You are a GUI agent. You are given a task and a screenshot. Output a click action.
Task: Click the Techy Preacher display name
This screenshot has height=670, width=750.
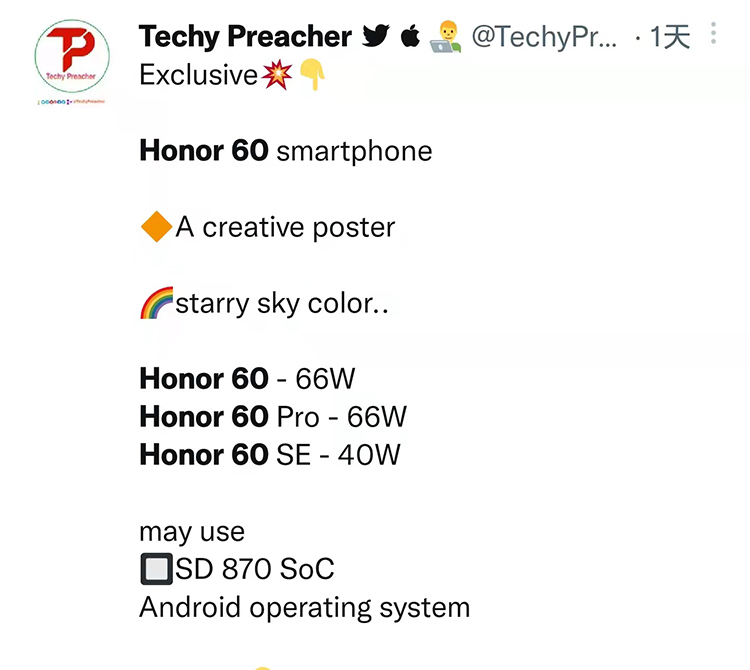245,36
